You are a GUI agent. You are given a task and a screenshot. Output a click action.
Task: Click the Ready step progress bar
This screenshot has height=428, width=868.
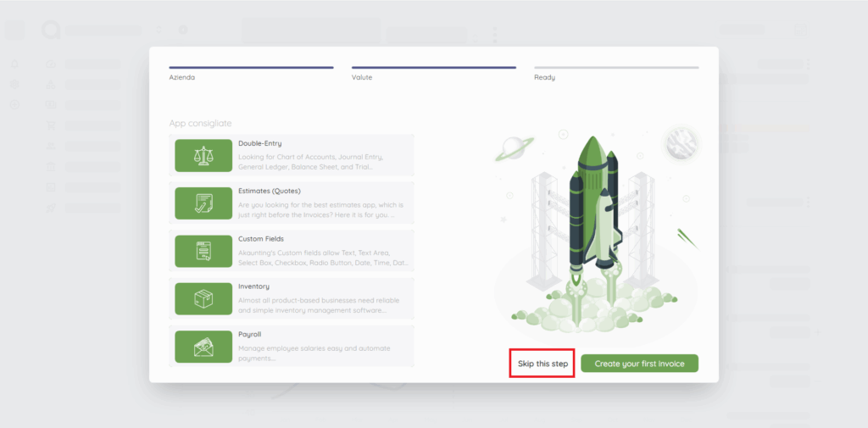pos(616,67)
